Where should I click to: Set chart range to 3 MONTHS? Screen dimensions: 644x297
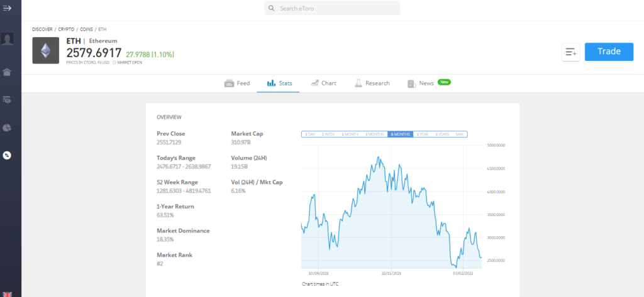pyautogui.click(x=375, y=134)
